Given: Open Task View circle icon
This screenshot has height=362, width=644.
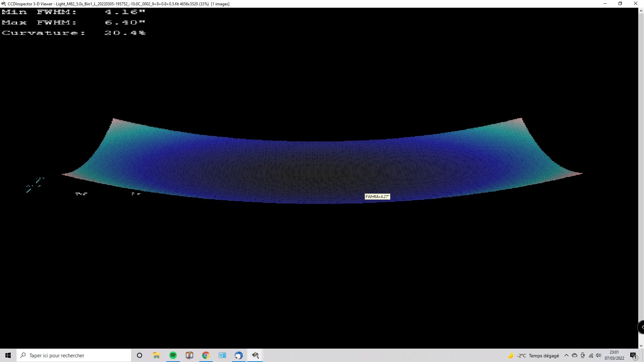Looking at the screenshot, I should click(140, 355).
